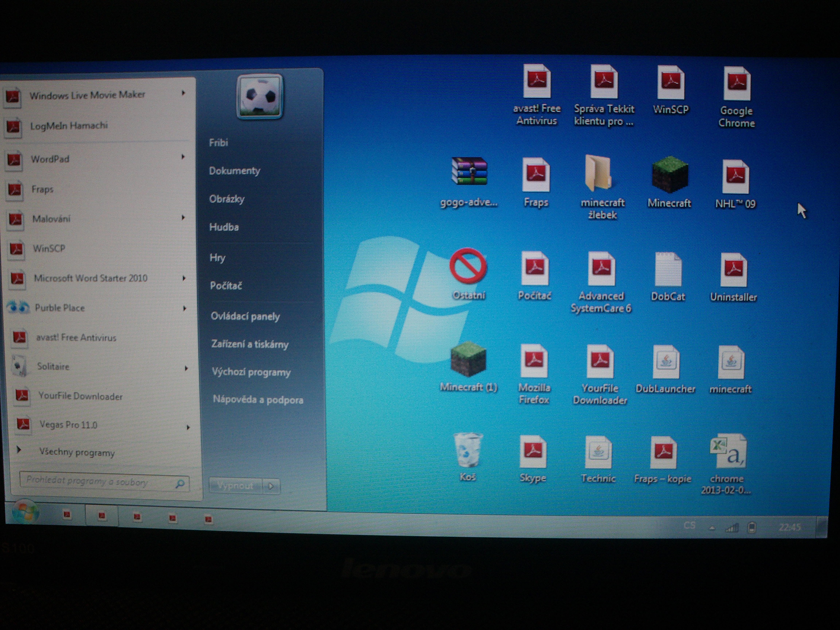
Task: Click the Prohledat programy a soubory search box
Action: (x=104, y=482)
